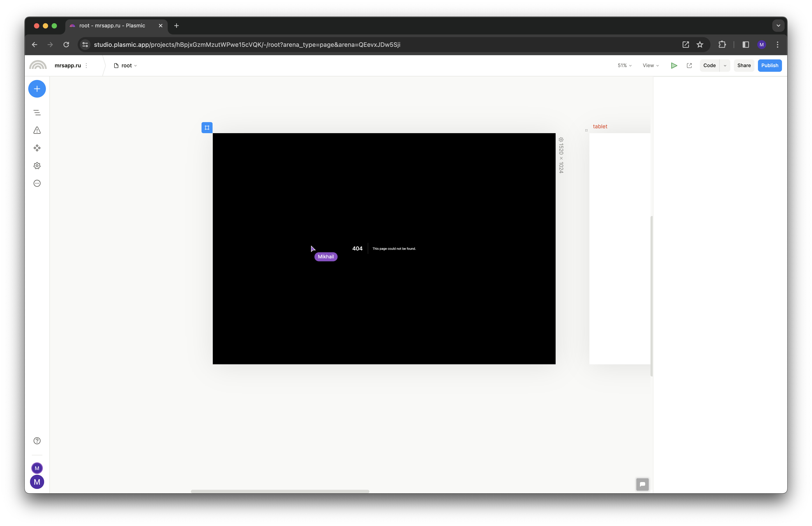Open comments chat bubble button

642,484
